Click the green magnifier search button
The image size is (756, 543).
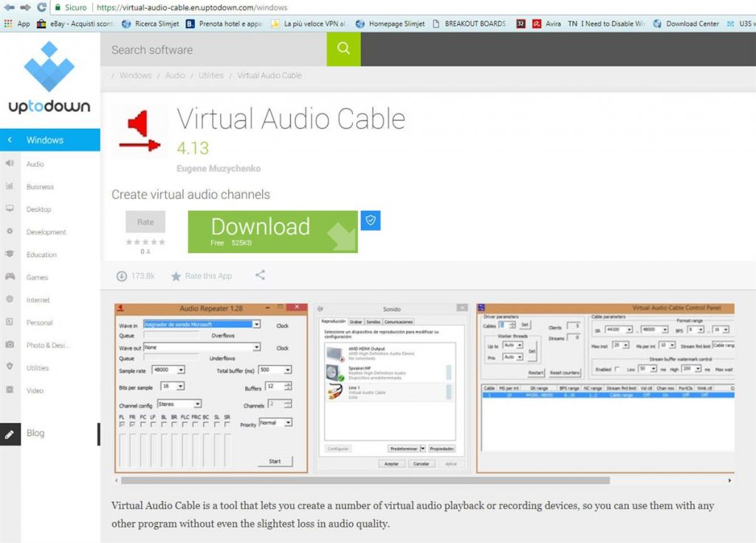pyautogui.click(x=343, y=48)
